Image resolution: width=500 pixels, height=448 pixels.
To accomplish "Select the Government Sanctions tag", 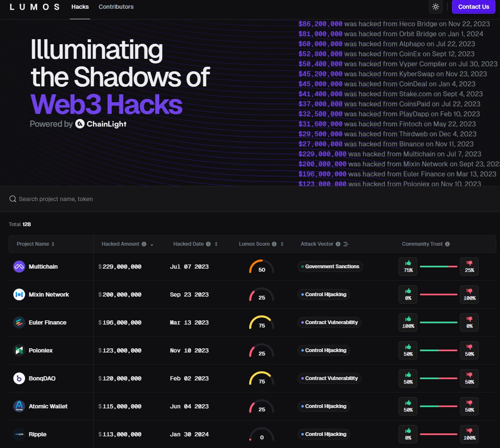I will 330,267.
